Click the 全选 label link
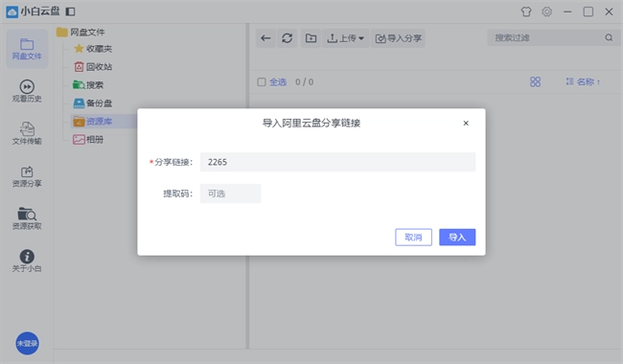The image size is (623, 364). pos(278,82)
